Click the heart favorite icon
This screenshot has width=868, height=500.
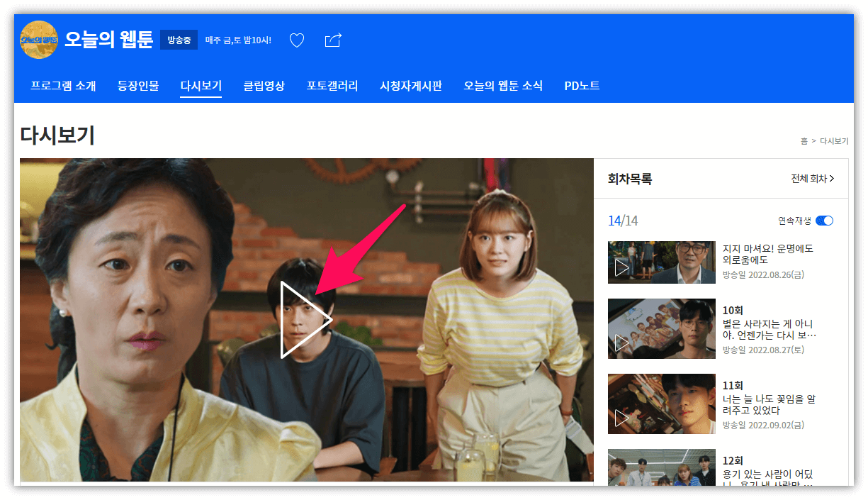click(297, 40)
